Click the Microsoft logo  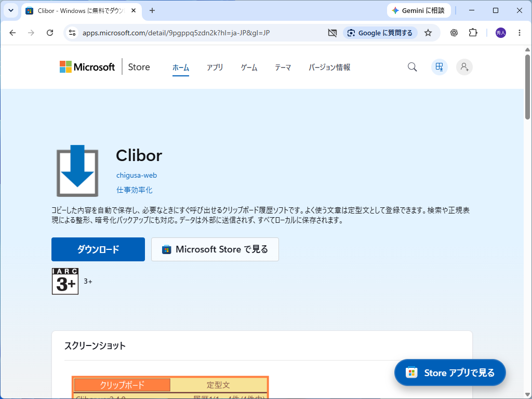click(x=87, y=67)
